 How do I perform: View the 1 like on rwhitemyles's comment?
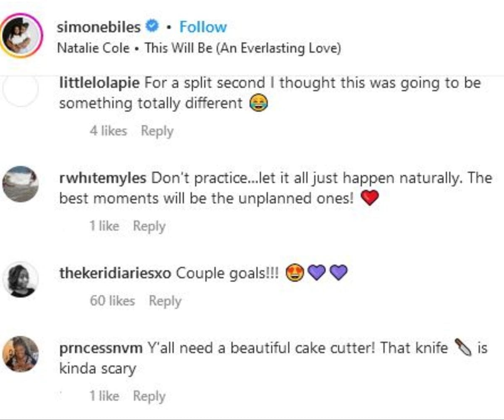[x=105, y=226]
